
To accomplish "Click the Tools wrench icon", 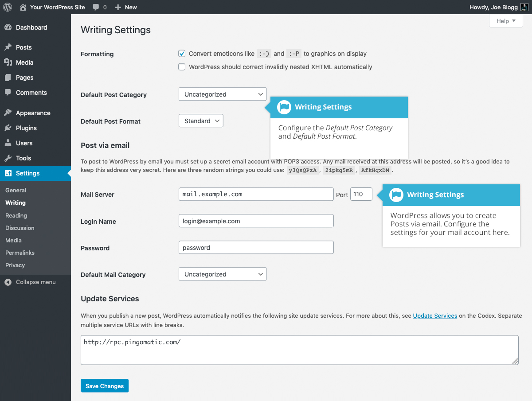I will pos(8,158).
